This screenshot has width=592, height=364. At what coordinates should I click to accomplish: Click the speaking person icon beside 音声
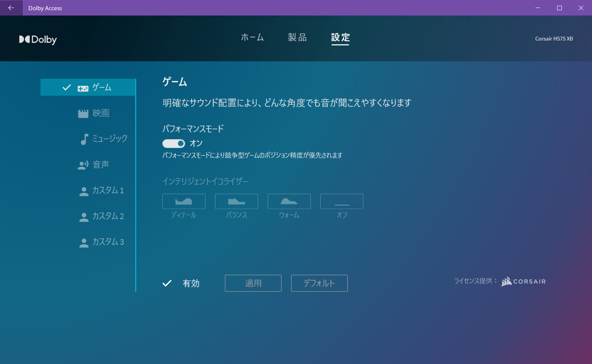point(83,165)
